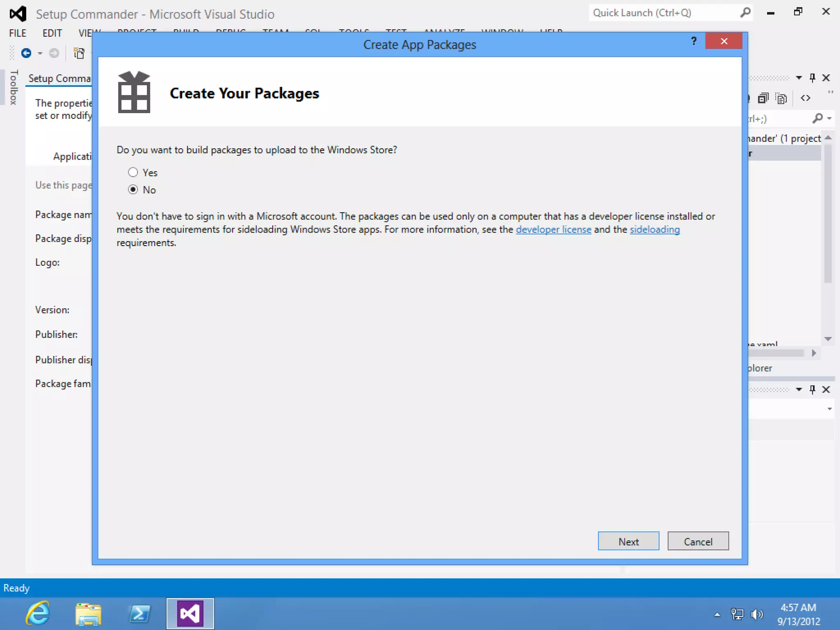The image size is (840, 630).
Task: Open the back navigation history dropdown
Action: click(40, 53)
